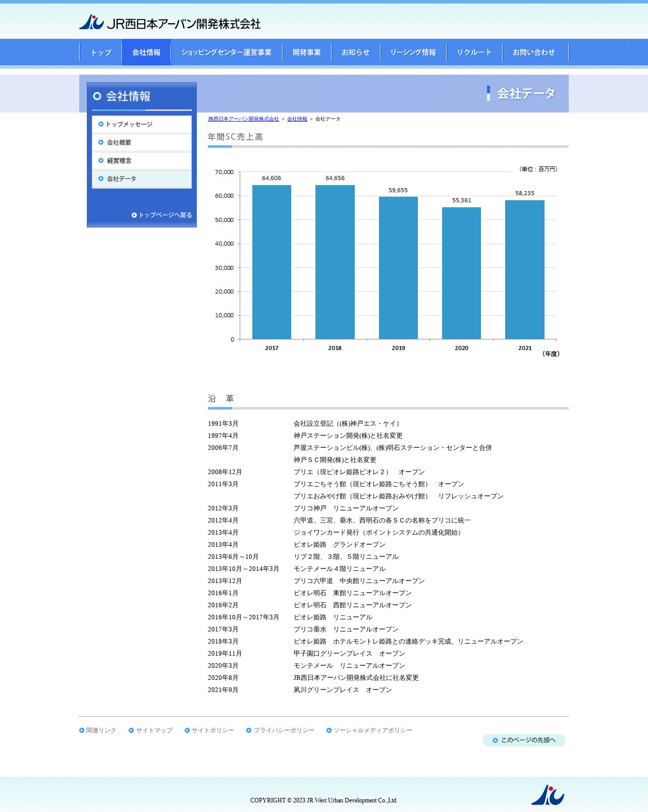Open the トップ navigation tab
This screenshot has height=812, width=648.
pyautogui.click(x=101, y=52)
